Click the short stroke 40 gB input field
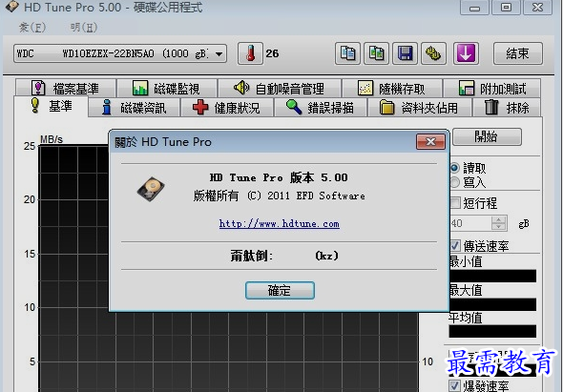 (470, 223)
